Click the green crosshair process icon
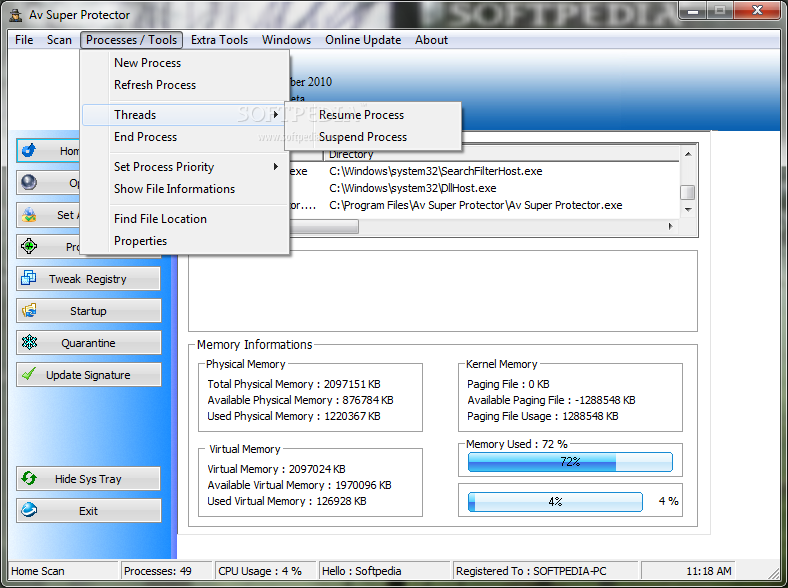 [29, 246]
